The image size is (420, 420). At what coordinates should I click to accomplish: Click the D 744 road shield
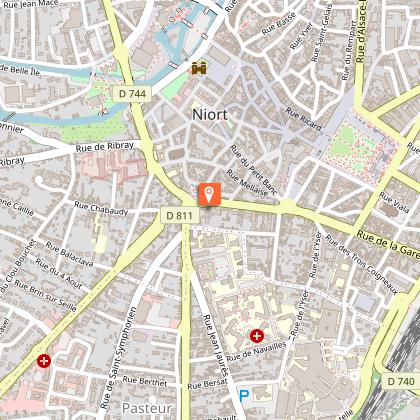(132, 94)
